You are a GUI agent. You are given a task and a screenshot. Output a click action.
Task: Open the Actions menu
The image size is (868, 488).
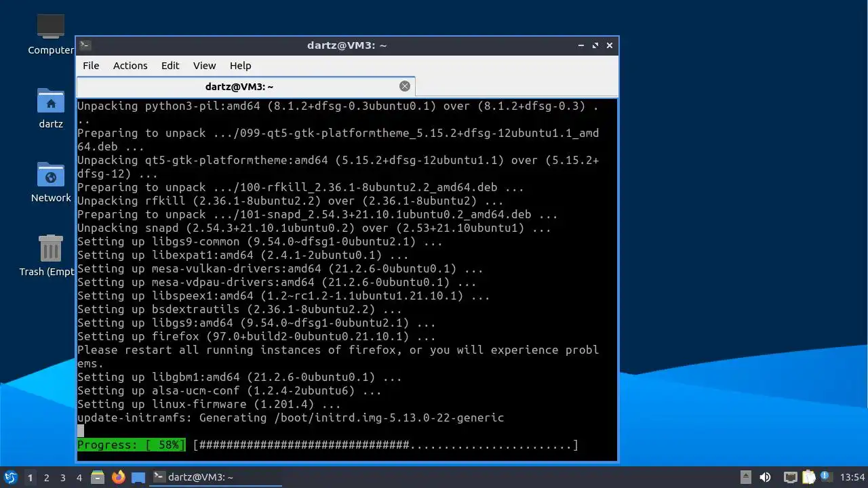tap(130, 66)
